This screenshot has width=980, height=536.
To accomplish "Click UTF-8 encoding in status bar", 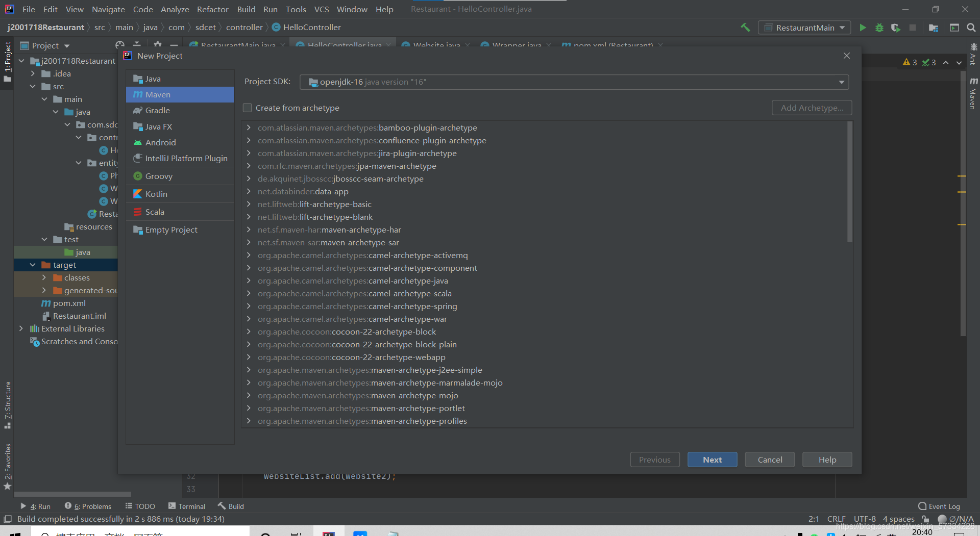I will (x=865, y=519).
